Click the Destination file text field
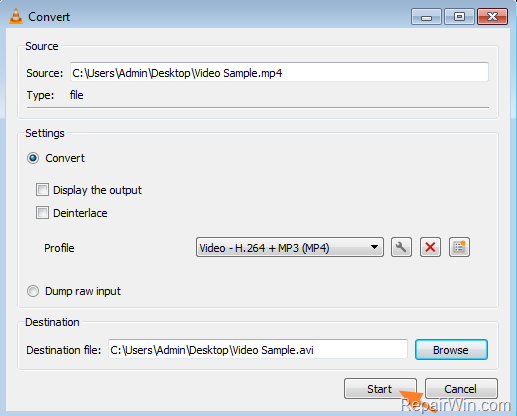Screen dimensions: 517x416 pos(258,350)
